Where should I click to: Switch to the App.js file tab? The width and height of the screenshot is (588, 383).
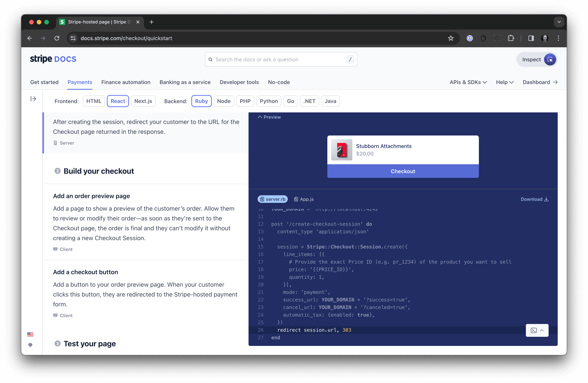point(304,199)
